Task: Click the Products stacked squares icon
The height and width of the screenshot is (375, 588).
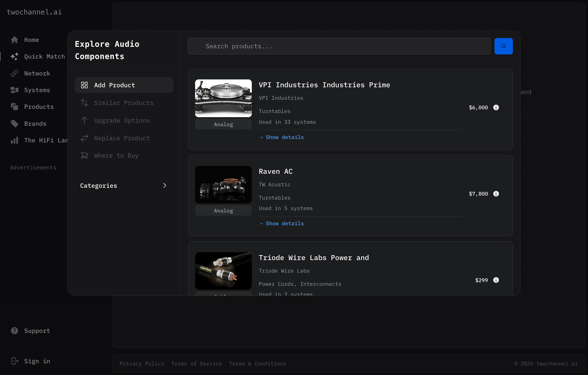Action: coord(14,107)
